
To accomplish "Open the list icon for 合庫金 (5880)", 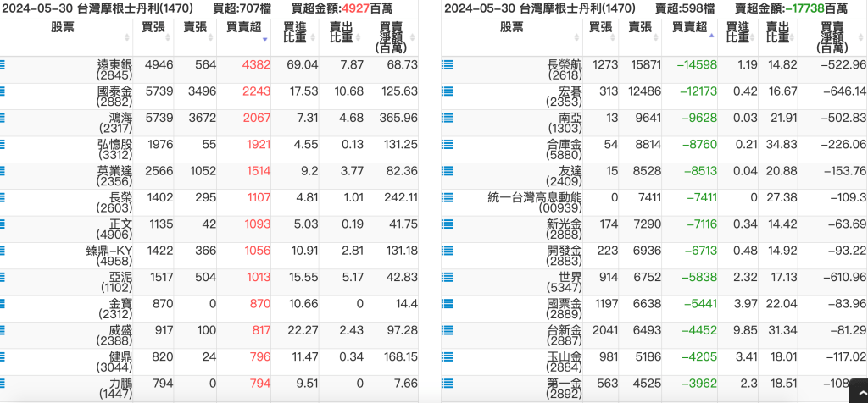I will coord(448,145).
